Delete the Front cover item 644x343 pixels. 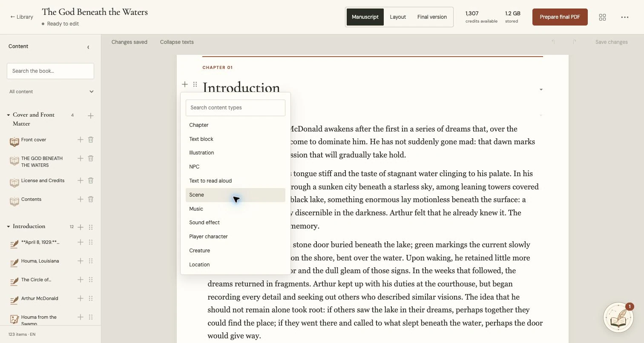pos(91,140)
